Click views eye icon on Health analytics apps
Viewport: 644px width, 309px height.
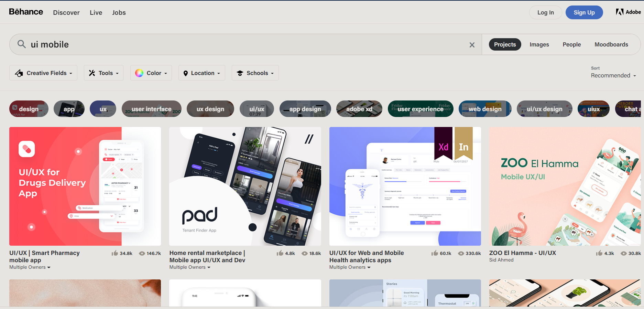point(461,254)
